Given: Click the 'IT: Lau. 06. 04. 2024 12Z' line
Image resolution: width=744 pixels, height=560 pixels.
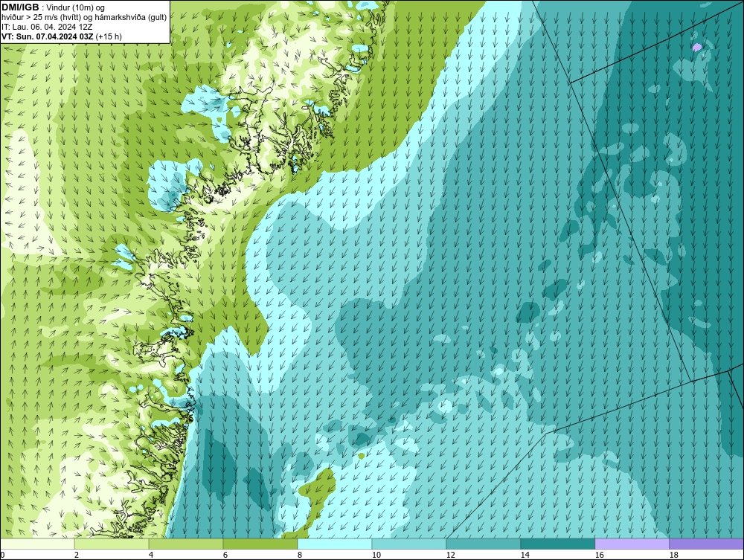Looking at the screenshot, I should 47,27.
